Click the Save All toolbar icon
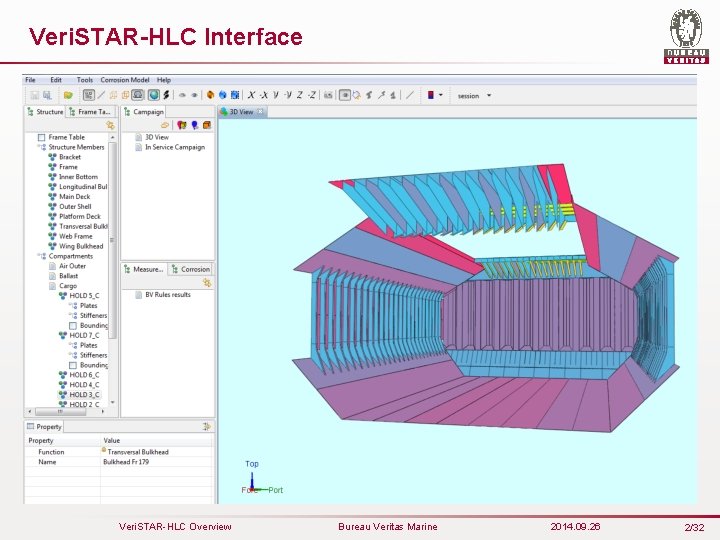This screenshot has height=540, width=720. (47, 96)
